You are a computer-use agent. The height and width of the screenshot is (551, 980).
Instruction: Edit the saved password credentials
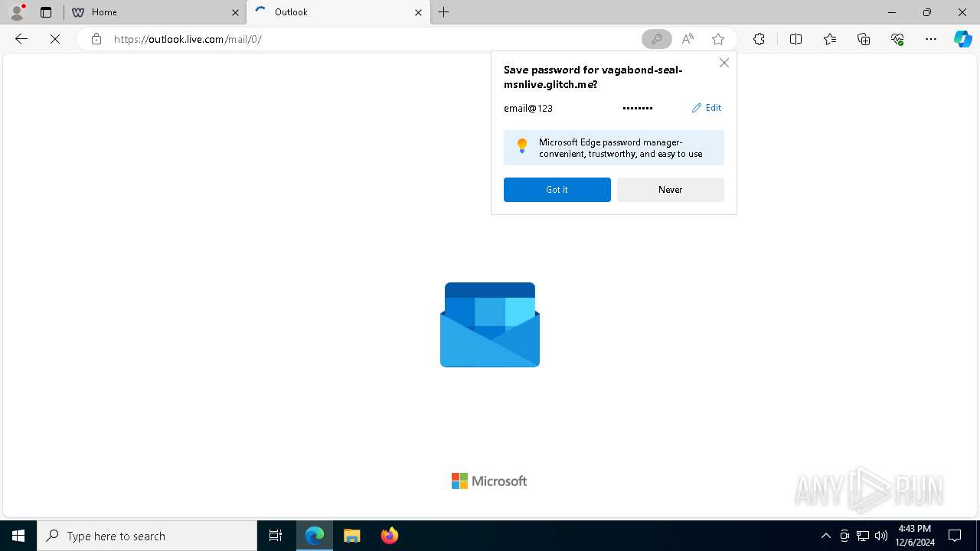[x=707, y=108]
